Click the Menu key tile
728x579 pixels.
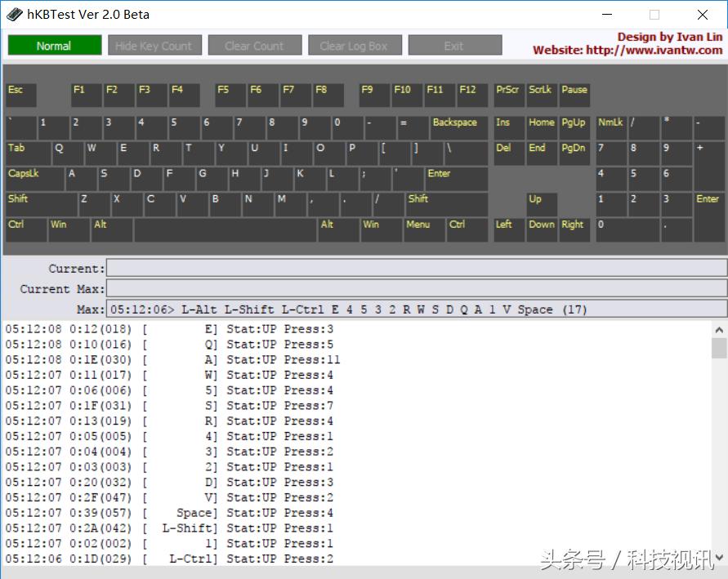424,230
